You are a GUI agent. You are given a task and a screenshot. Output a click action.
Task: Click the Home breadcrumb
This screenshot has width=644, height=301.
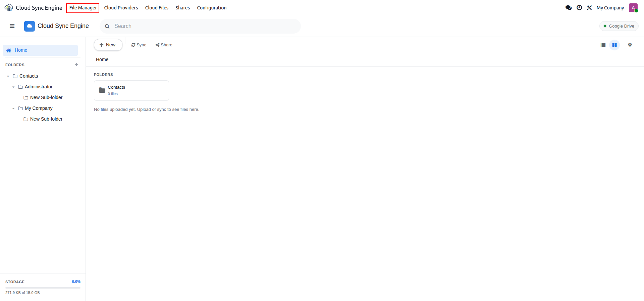pos(102,59)
